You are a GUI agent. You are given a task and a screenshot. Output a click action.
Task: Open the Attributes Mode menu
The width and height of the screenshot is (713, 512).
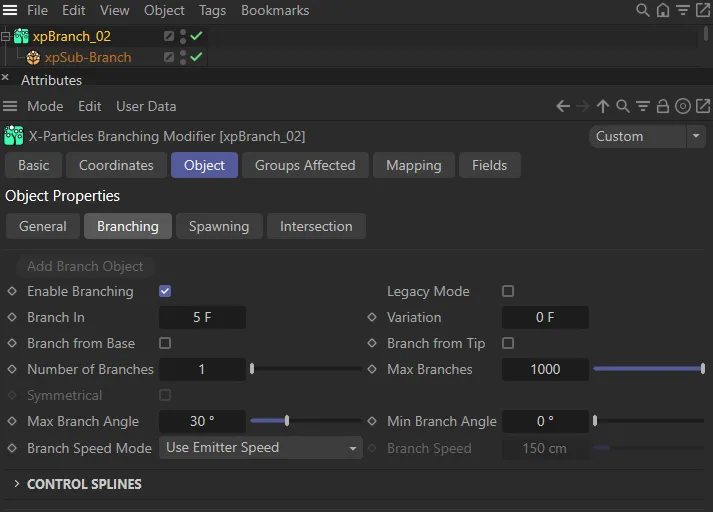pos(45,106)
